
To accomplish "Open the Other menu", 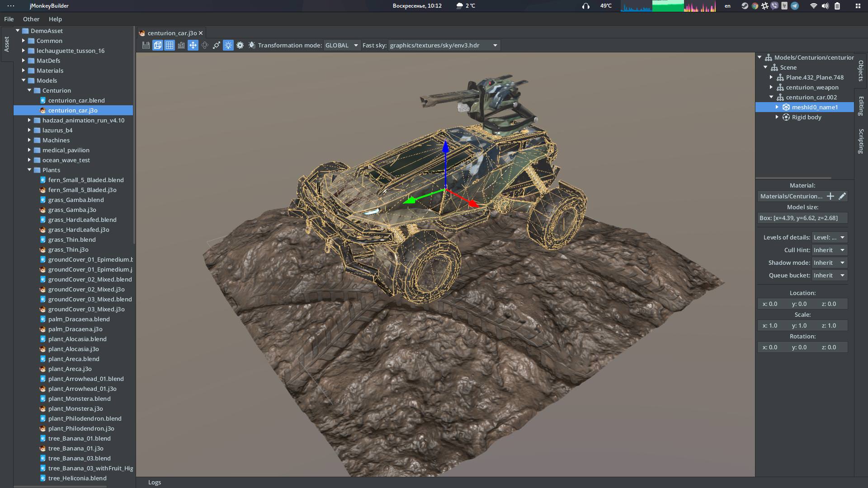I will [31, 19].
